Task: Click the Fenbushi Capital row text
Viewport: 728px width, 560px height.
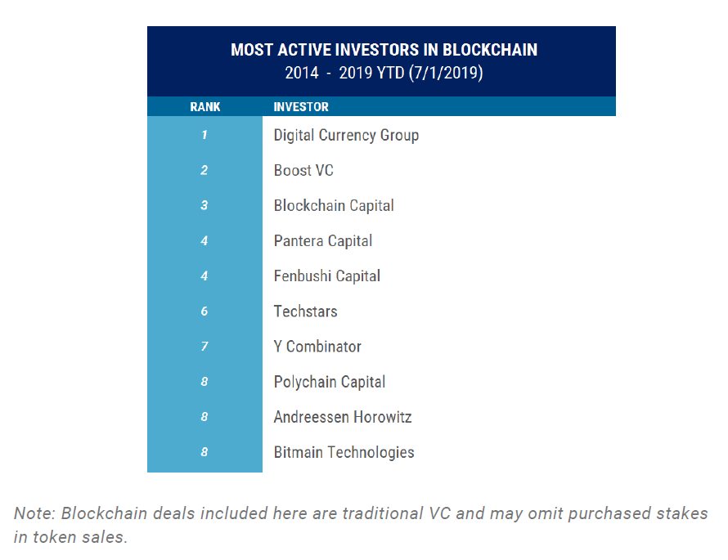Action: tap(327, 276)
